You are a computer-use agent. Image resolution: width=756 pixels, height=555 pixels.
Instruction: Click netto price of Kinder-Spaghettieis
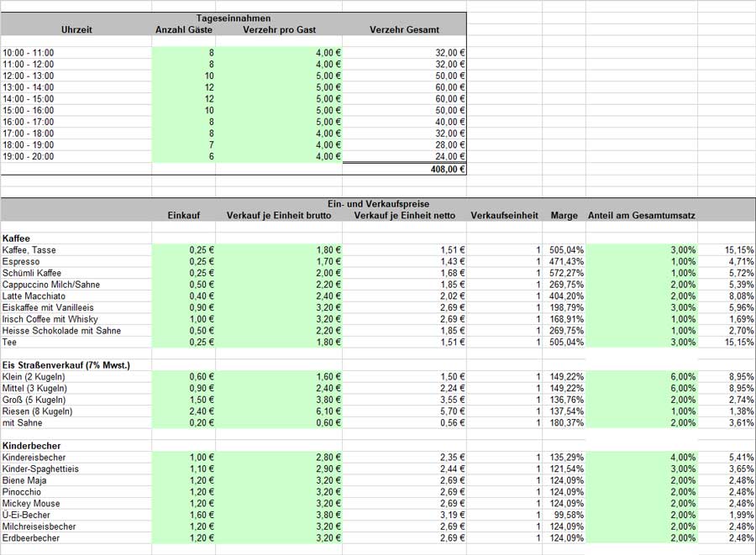pos(405,469)
